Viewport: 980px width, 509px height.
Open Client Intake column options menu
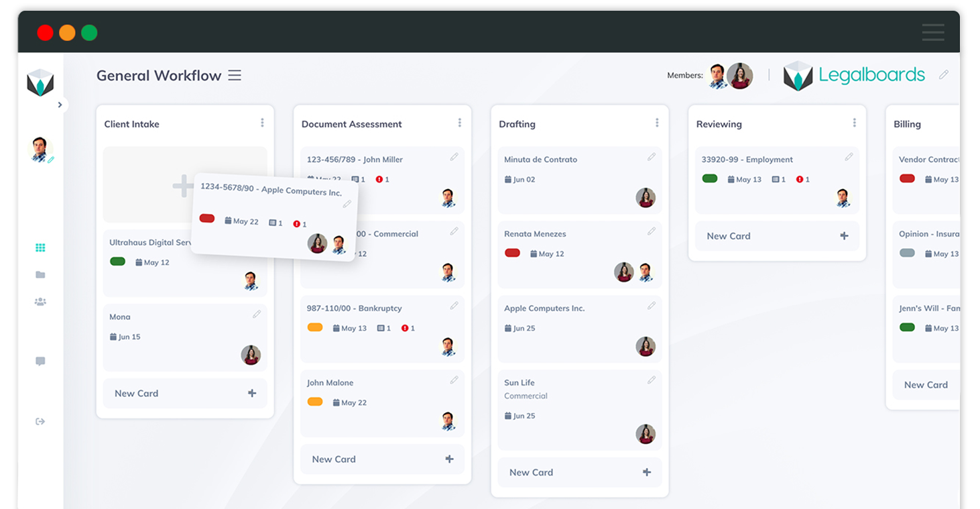click(x=262, y=123)
